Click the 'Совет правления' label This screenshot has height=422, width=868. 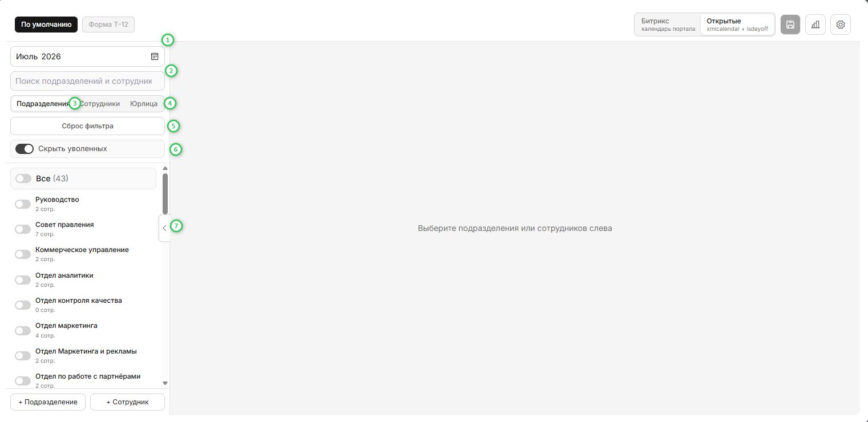tap(64, 225)
